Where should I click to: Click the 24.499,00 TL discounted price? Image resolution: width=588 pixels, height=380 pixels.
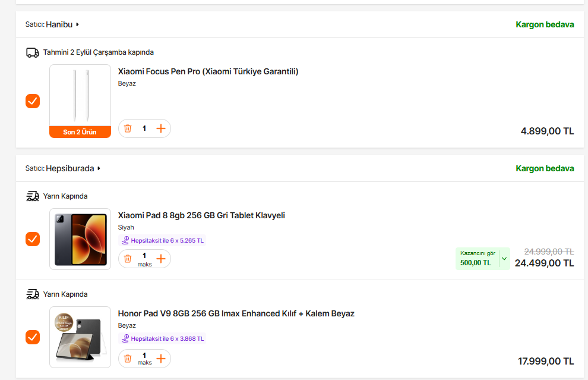click(544, 263)
